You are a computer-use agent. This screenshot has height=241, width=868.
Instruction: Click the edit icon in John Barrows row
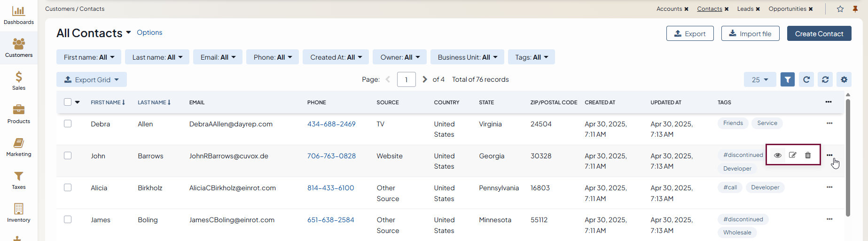[x=793, y=155]
